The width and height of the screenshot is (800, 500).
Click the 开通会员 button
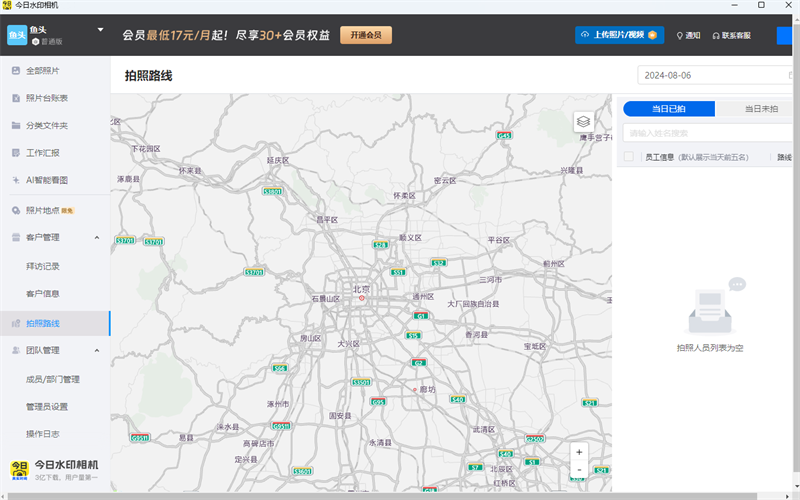(x=365, y=35)
